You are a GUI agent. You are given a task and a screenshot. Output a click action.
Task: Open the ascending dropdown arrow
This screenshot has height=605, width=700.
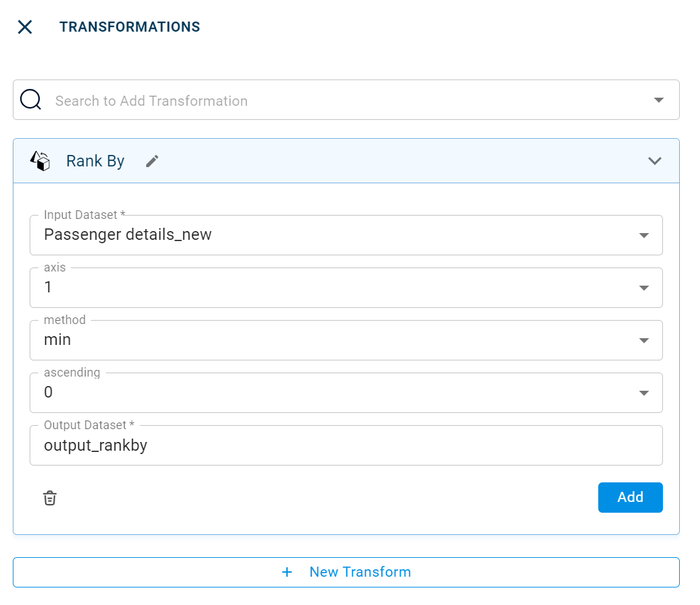(x=643, y=393)
